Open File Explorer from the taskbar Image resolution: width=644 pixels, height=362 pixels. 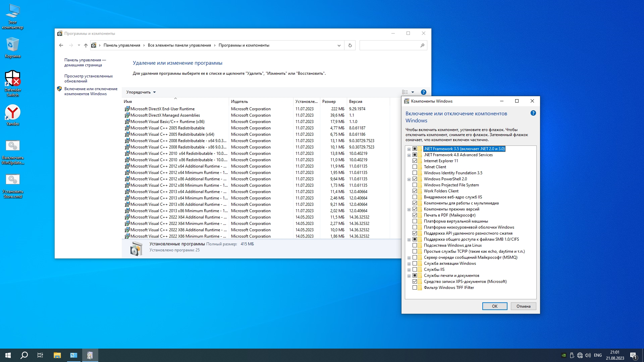pos(57,355)
